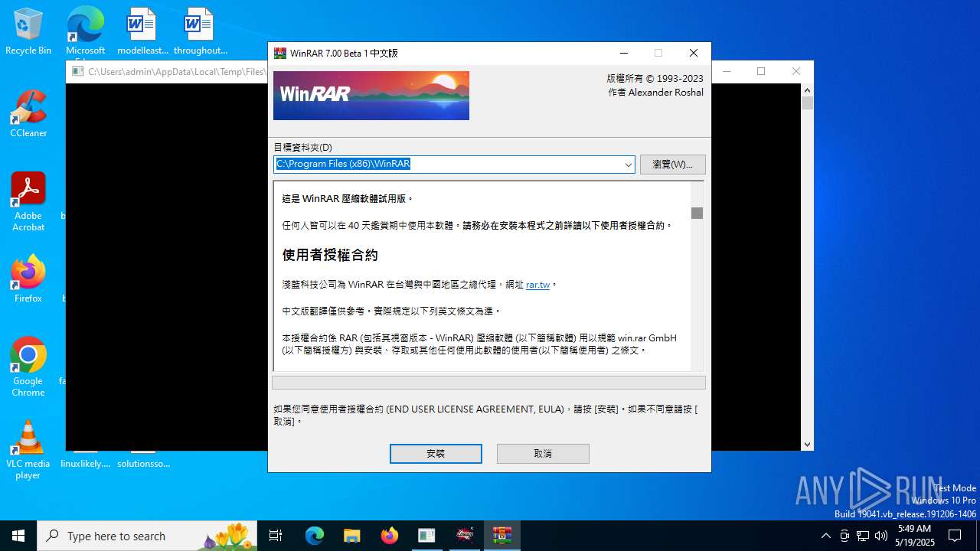Open Microsoft Edge desktop shortcut
This screenshot has width=980, height=551.
click(x=85, y=32)
